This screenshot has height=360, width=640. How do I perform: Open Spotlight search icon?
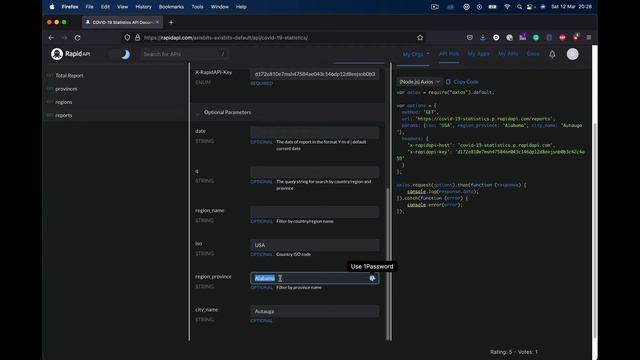(519, 7)
